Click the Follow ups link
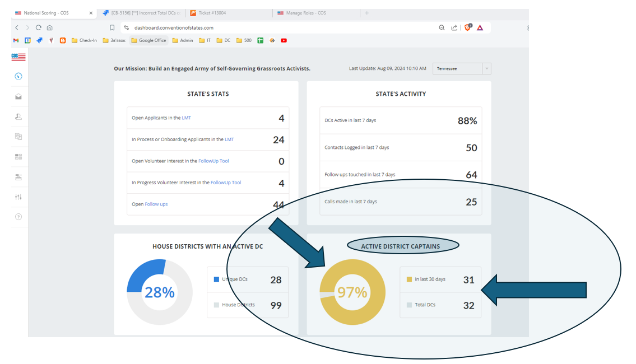This screenshot has width=636, height=364. tap(156, 204)
